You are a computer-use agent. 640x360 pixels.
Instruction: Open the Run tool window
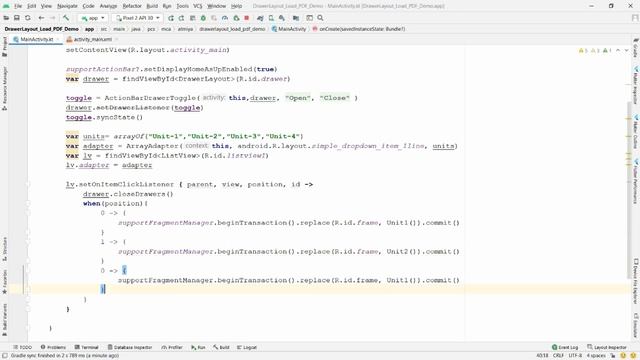pos(198,347)
